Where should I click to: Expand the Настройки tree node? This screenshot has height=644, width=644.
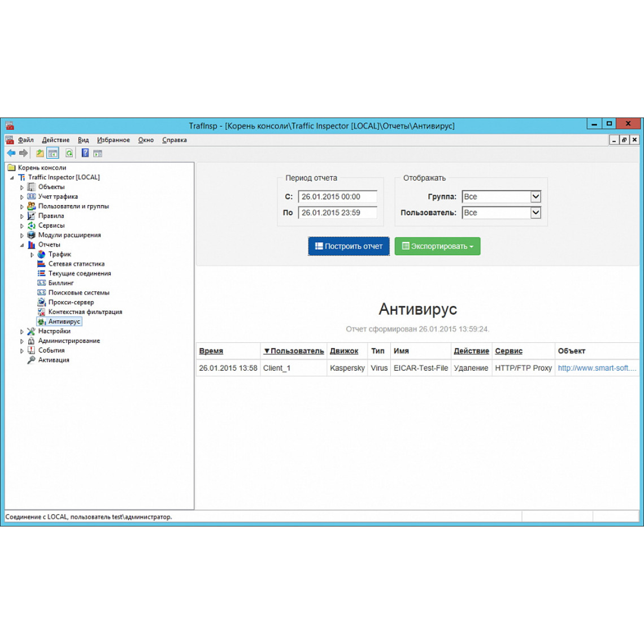(x=22, y=332)
